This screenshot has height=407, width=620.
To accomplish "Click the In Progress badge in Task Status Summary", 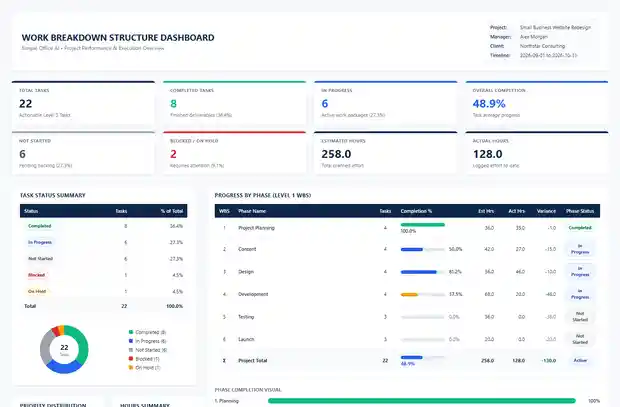I will click(40, 242).
